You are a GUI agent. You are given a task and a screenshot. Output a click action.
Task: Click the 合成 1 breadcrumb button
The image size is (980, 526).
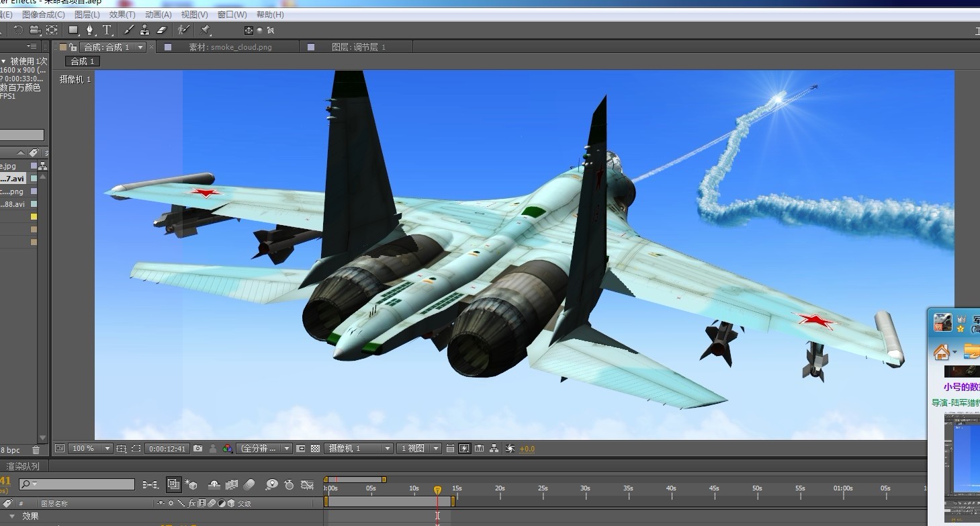(83, 61)
